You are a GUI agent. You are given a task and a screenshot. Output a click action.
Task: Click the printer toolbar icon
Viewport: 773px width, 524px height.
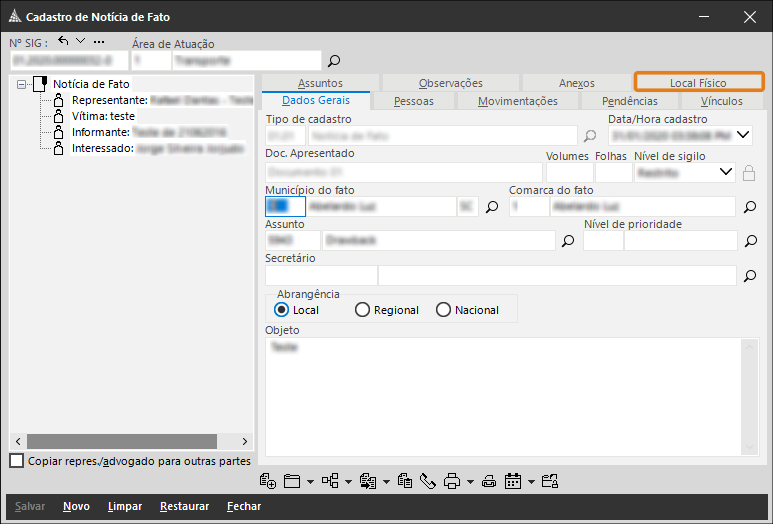tap(452, 481)
